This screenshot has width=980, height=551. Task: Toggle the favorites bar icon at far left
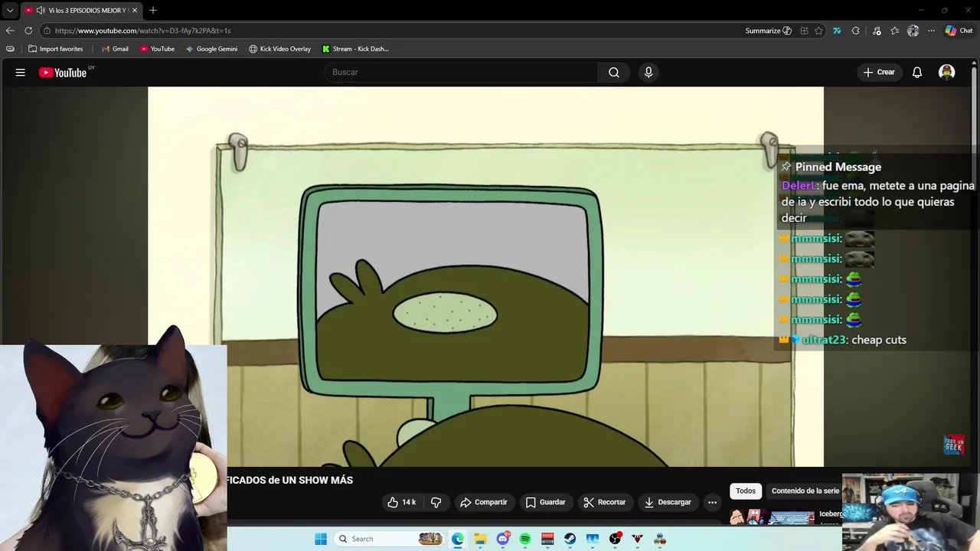(x=10, y=49)
